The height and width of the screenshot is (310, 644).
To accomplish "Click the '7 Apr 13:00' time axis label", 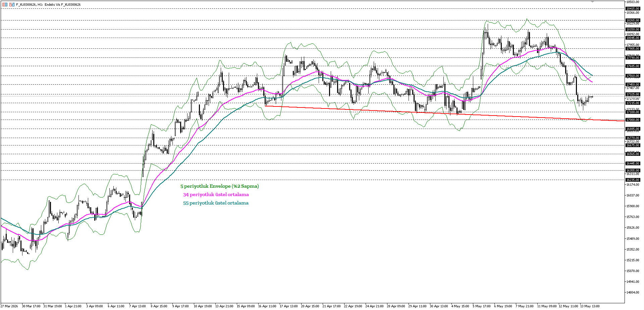I will [x=138, y=306].
